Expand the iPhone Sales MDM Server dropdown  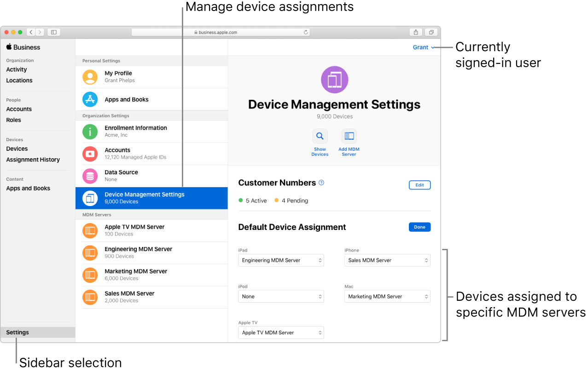[387, 260]
